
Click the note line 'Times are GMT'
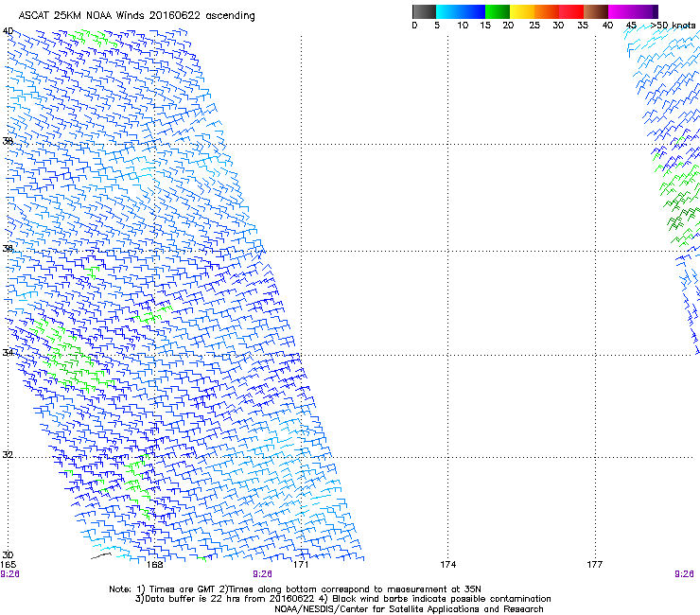pyautogui.click(x=183, y=589)
